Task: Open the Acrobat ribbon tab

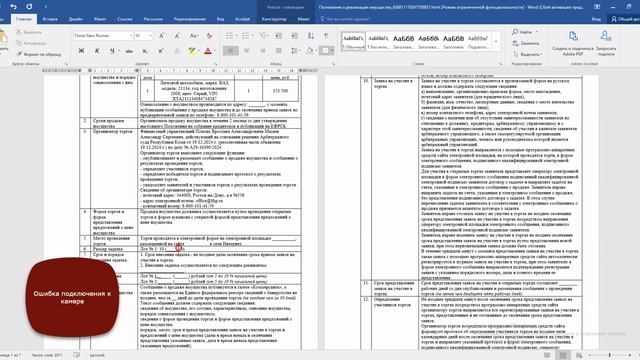Action: tap(242, 19)
